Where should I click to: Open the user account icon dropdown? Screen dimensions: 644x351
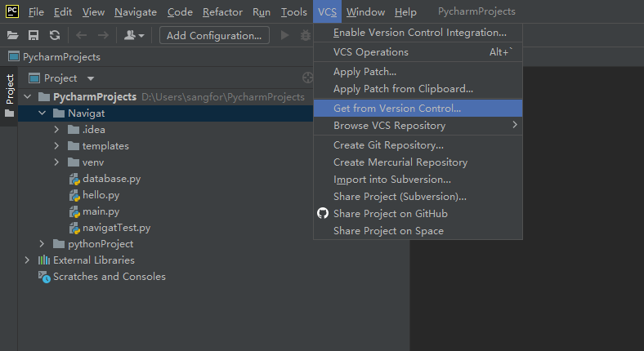[x=133, y=35]
